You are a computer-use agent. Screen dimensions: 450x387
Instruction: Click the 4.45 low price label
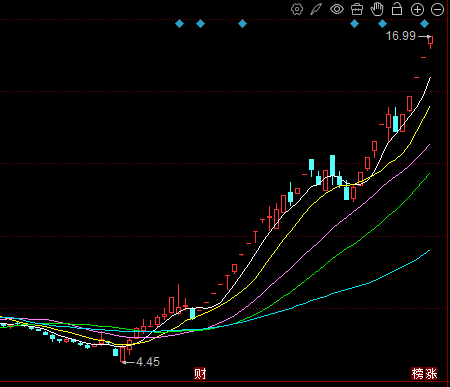(x=148, y=362)
